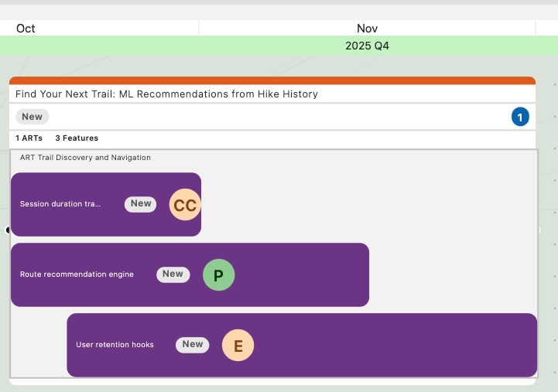Click New status badge under epic title
The width and height of the screenshot is (558, 392).
(33, 117)
